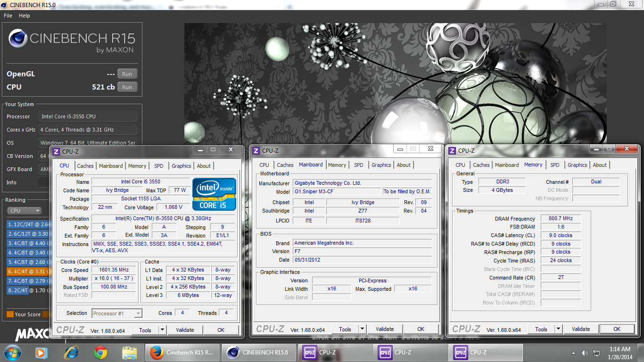Open Processor #1 selection dropdown
The width and height of the screenshot is (644, 362).
[117, 313]
